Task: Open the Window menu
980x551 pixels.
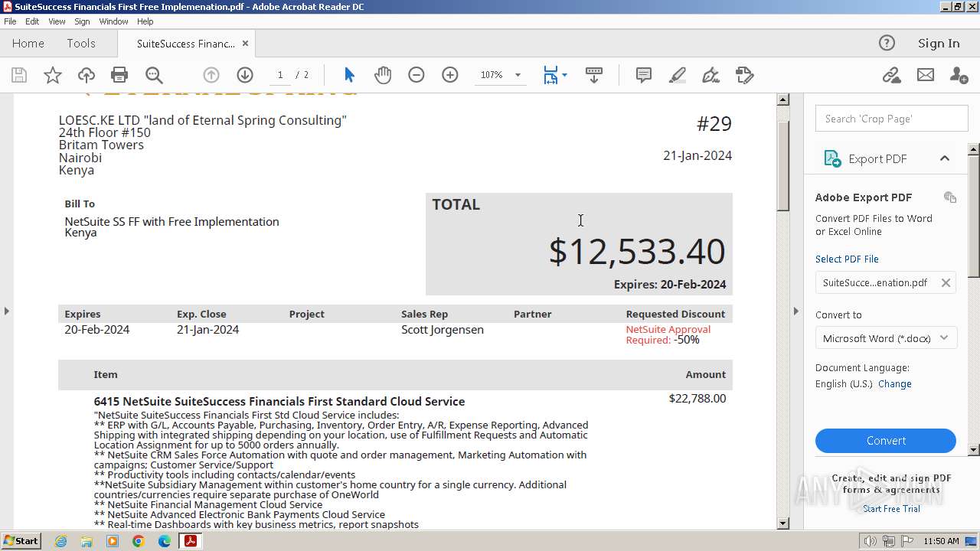Action: tap(113, 21)
